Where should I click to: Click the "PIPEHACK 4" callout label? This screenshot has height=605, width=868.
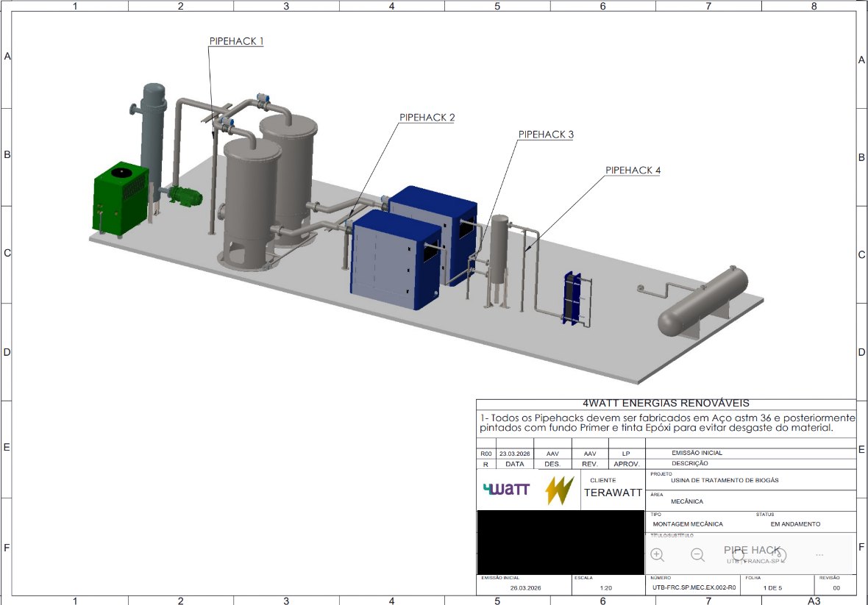click(x=633, y=171)
